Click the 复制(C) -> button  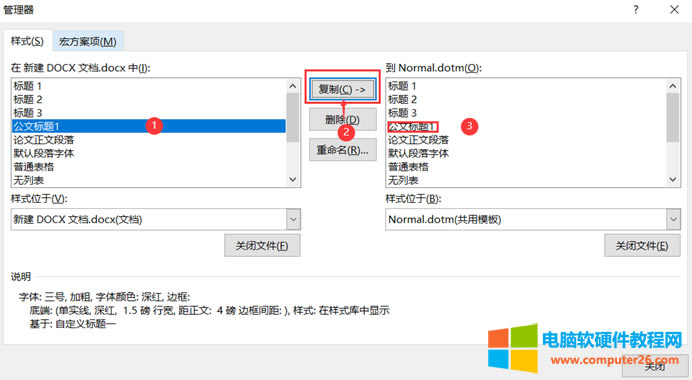coord(342,90)
